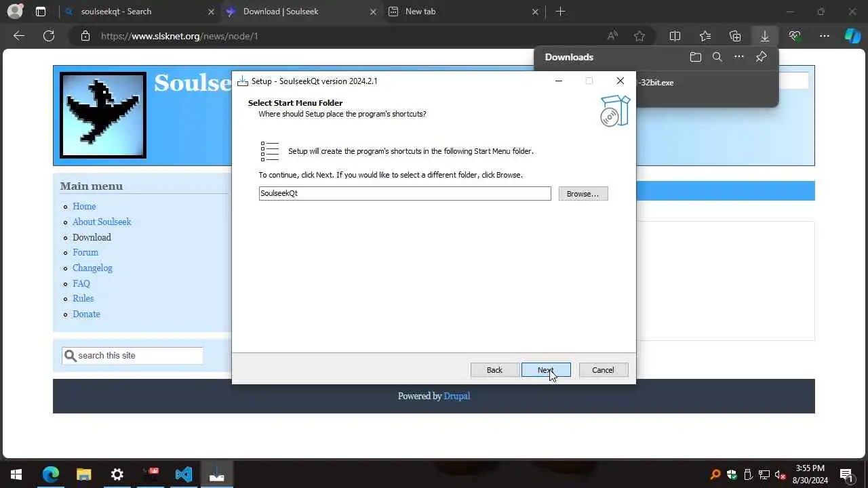Open Edge Settings and more menu
The height and width of the screenshot is (488, 868).
825,36
